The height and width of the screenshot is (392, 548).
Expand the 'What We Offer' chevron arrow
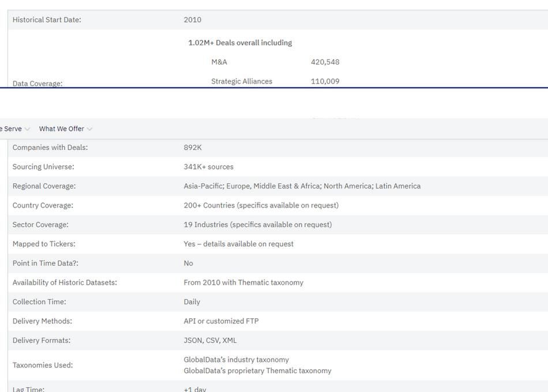[89, 129]
